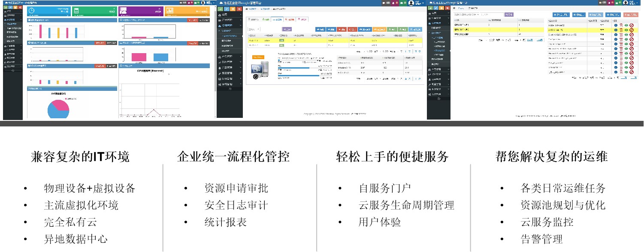Click the text input field beside the purple search button
This screenshot has height=252, width=644.
(491, 15)
